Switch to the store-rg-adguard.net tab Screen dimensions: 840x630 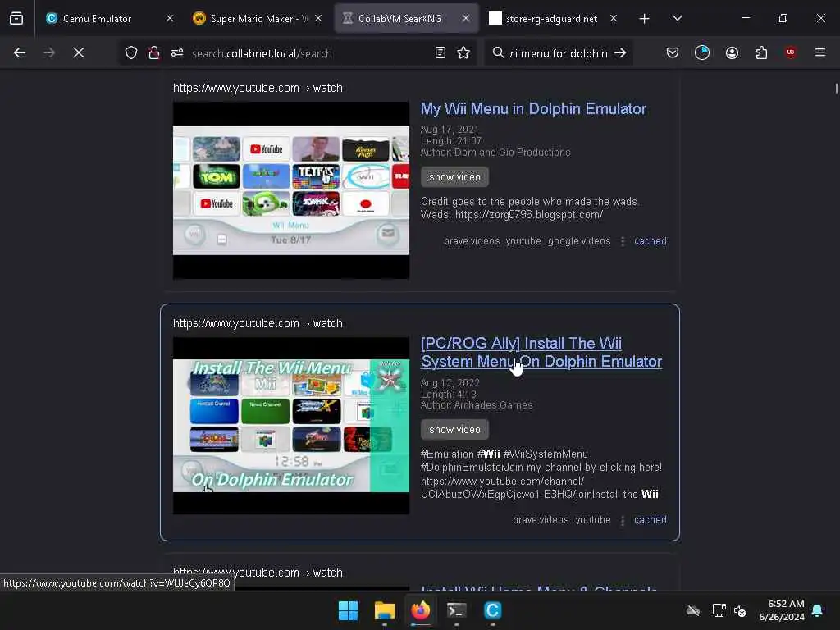pyautogui.click(x=552, y=18)
